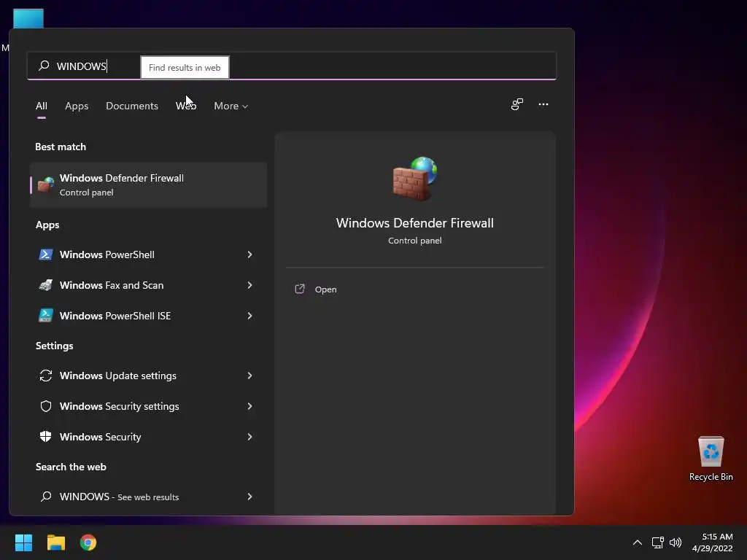Click the Open external-link icon in preview pane
This screenshot has width=747, height=560.
click(300, 289)
